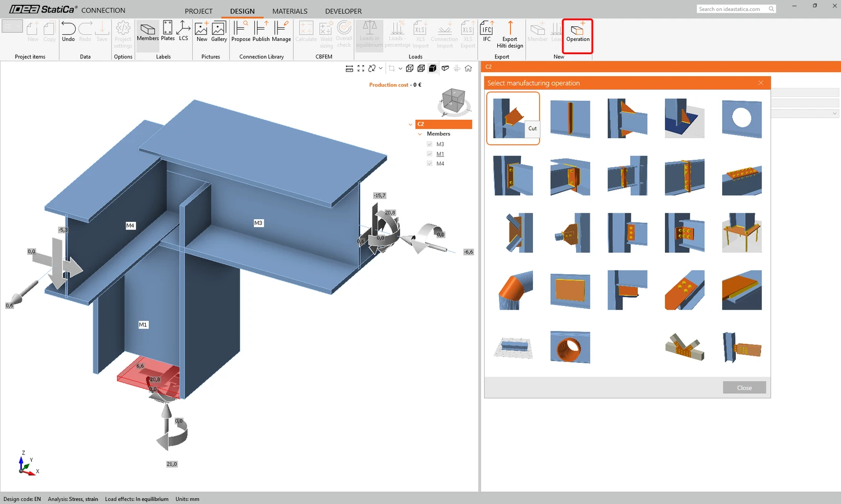Select the round pipe opening operation thumbnail

pyautogui.click(x=570, y=347)
